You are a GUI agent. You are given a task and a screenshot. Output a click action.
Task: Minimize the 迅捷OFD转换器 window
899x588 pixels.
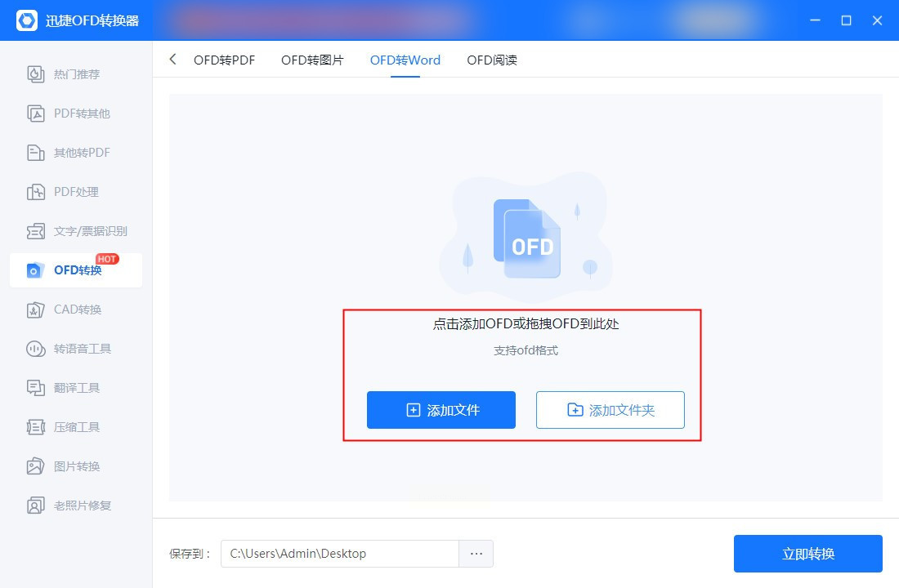tap(815, 20)
